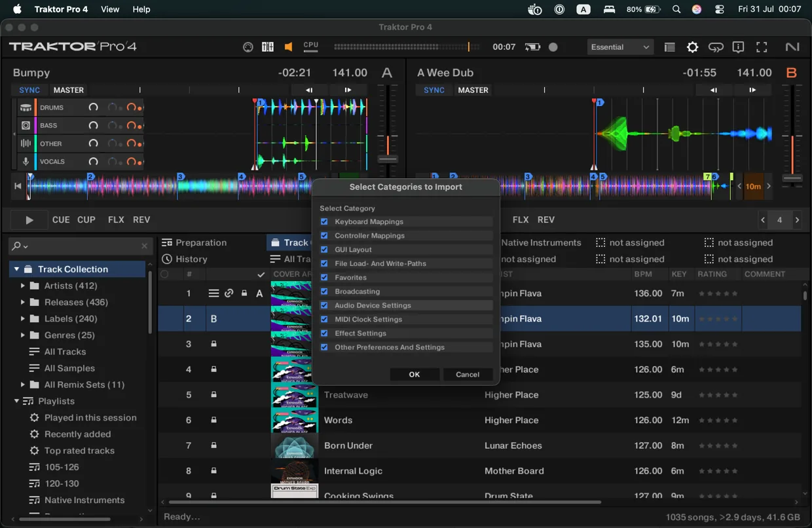Screen dimensions: 812x528
Task: Uncheck Other Preferences And Settings checkbox
Action: pos(324,347)
